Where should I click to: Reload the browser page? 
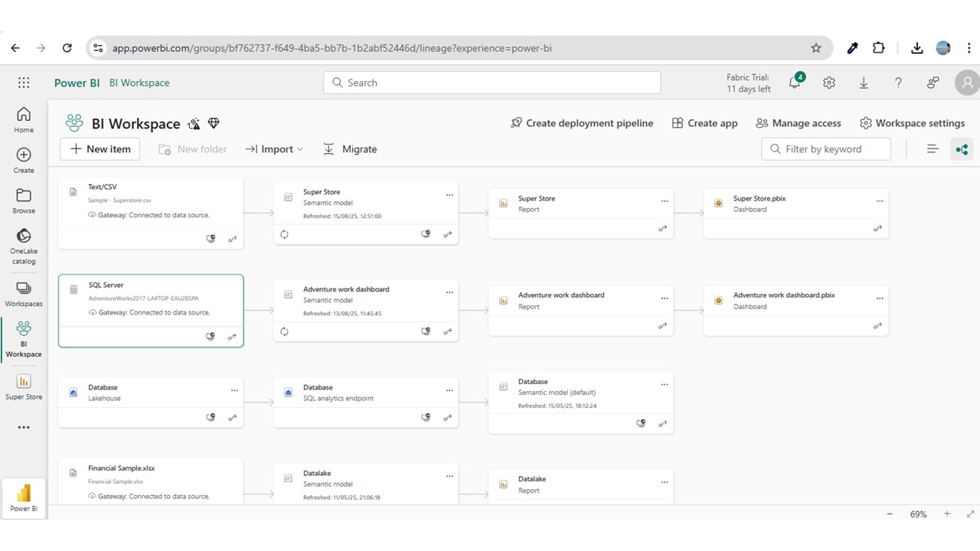pyautogui.click(x=67, y=47)
